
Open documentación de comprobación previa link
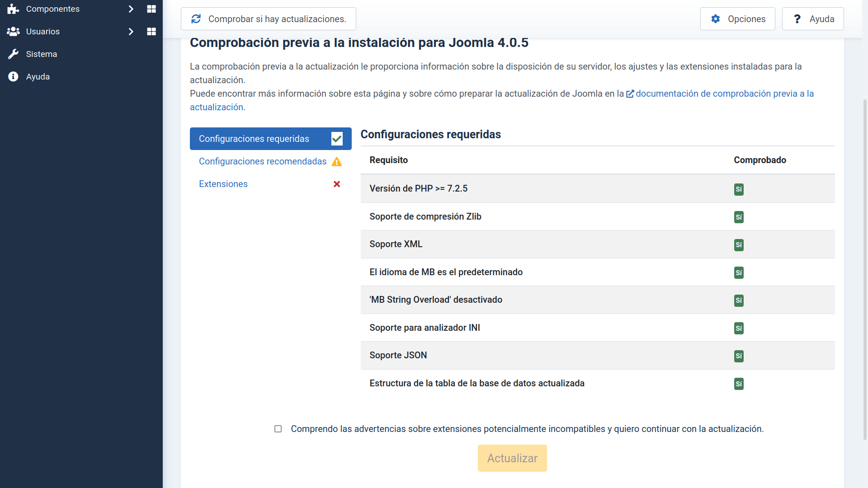click(x=724, y=94)
